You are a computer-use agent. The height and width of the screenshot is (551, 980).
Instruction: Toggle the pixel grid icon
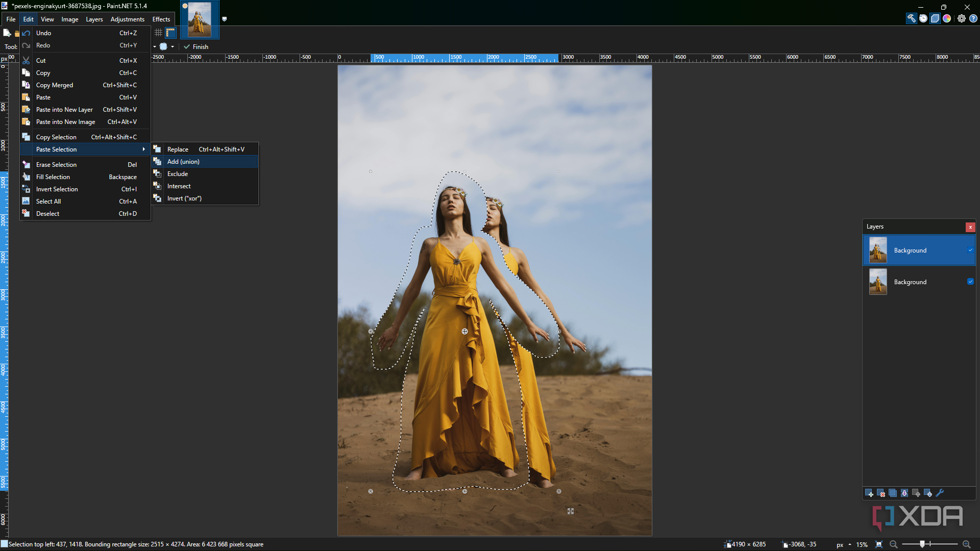click(158, 33)
